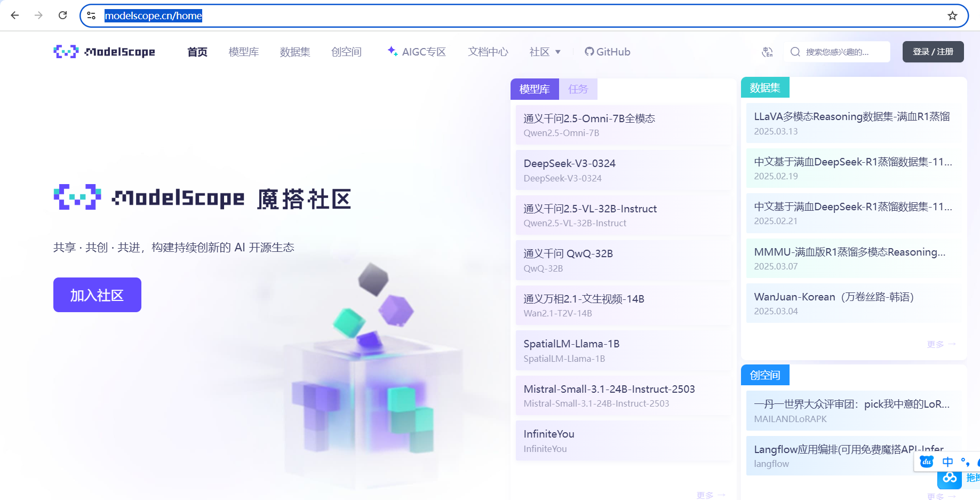Open 一丹一世界大众评审团 space
Screen dimensions: 980x500
pos(854,411)
